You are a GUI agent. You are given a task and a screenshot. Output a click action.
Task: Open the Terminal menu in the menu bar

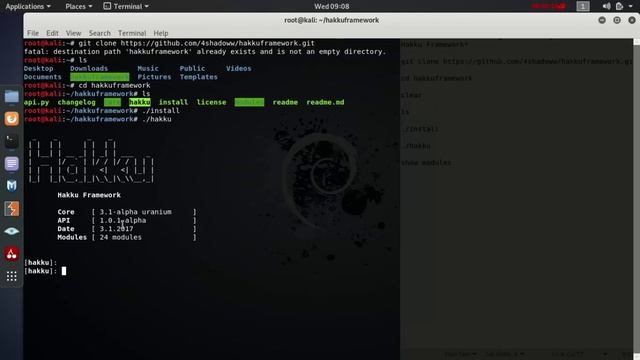coord(132,33)
